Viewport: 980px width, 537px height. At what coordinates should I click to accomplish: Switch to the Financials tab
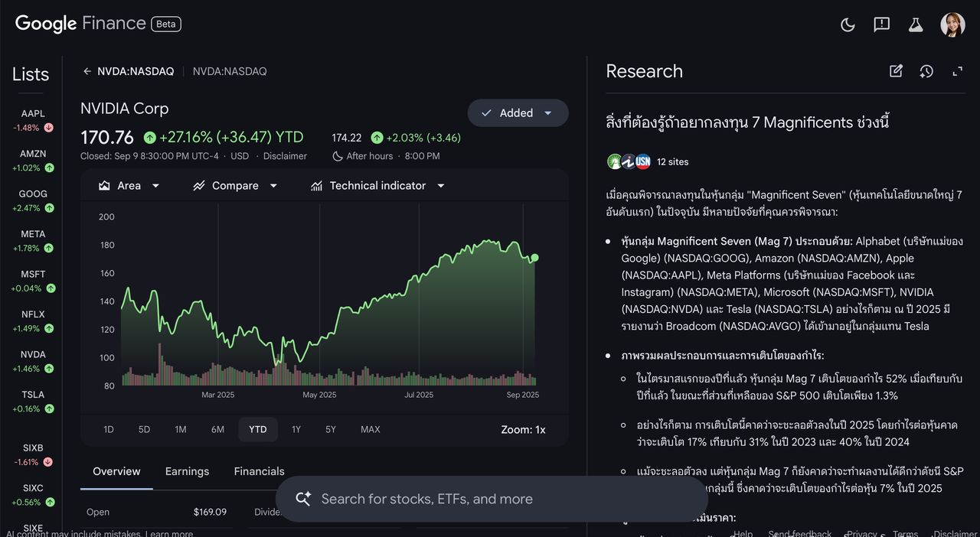(259, 471)
